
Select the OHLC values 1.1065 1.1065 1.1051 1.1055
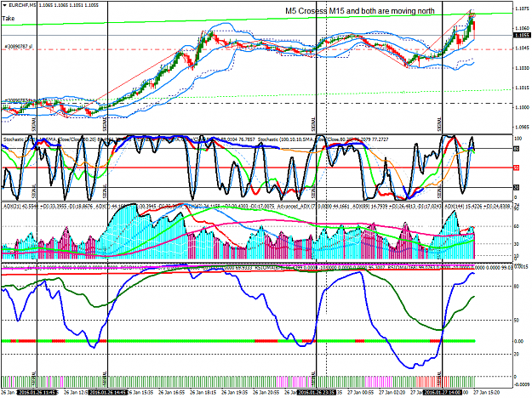coord(69,5)
